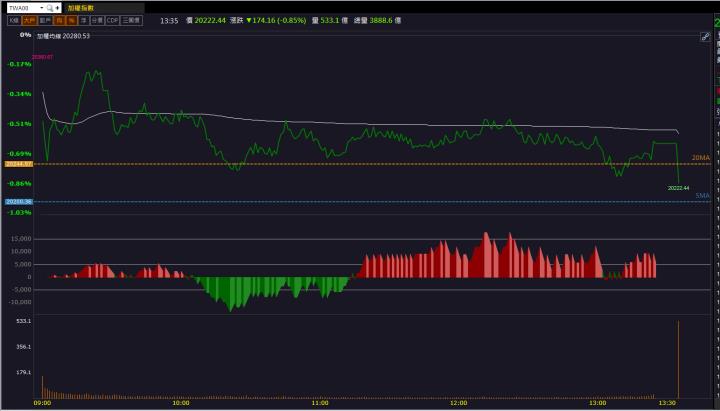Select the K線 chart button
Screen dimensions: 720x411
click(14, 20)
